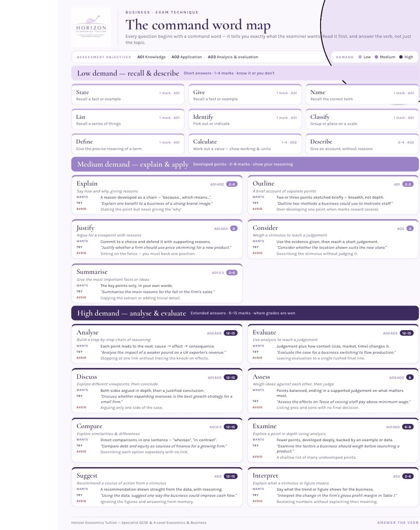Click the 2-6 marks badge on Explain
Viewport: 420px width, 530px height.
click(232, 184)
